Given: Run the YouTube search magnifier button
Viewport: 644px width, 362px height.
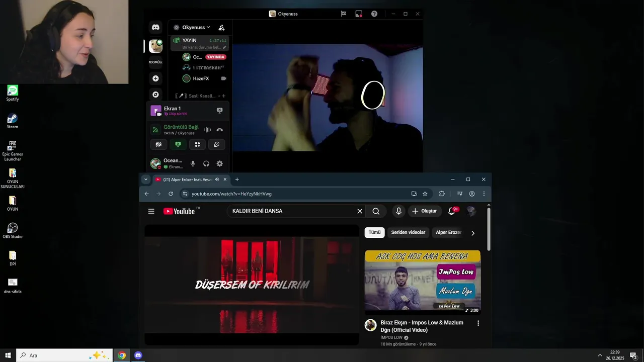Looking at the screenshot, I should coord(376,211).
